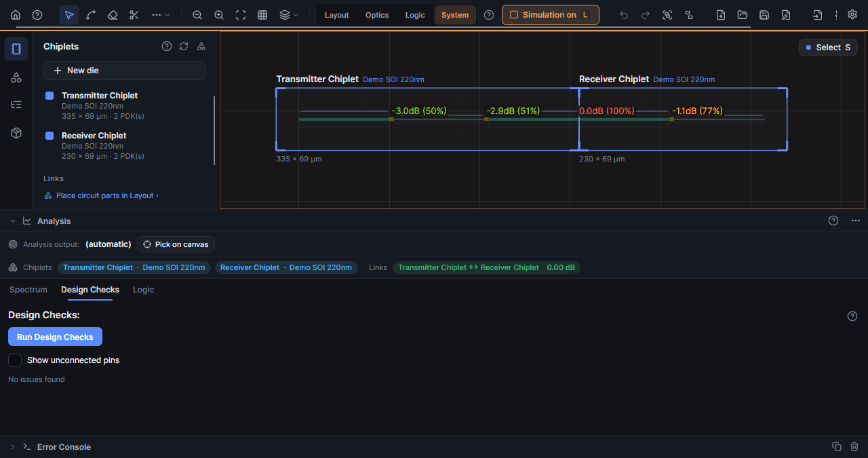The height and width of the screenshot is (458, 868).
Task: Open the layers dropdown
Action: (289, 15)
